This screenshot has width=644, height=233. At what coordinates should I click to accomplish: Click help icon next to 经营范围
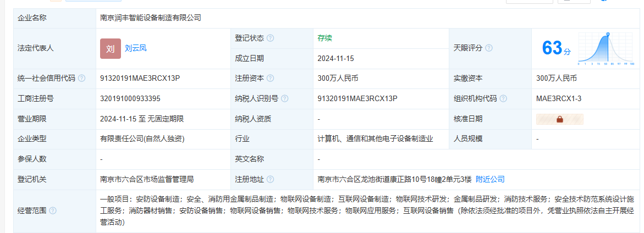click(x=53, y=211)
